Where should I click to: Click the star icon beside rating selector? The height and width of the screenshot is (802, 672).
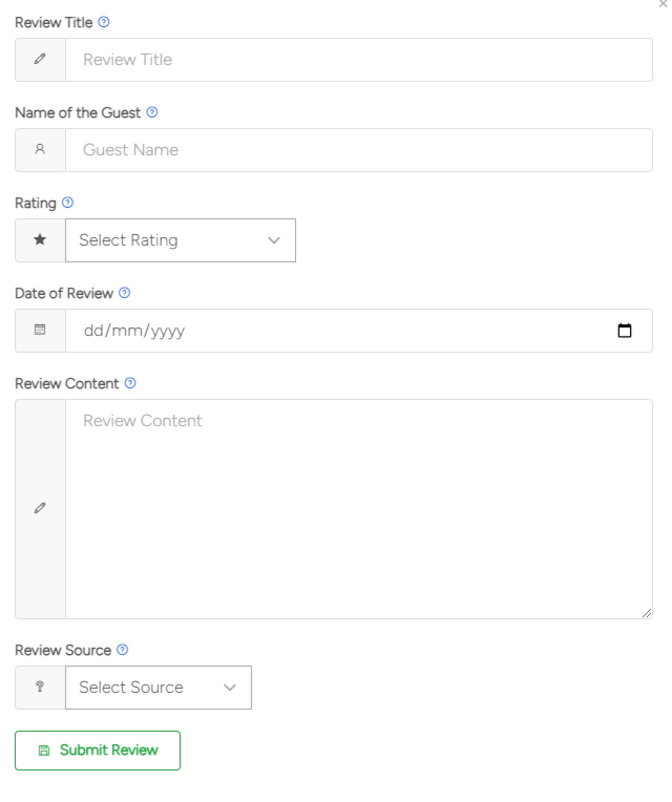tap(40, 240)
